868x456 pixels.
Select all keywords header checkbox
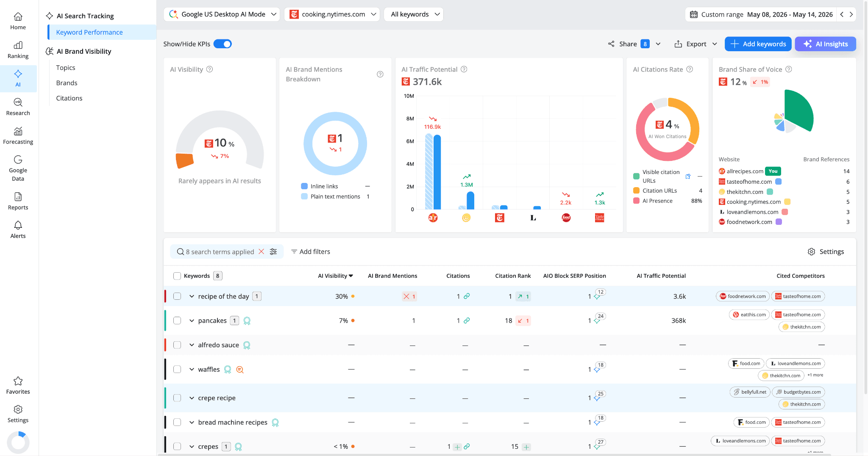pos(177,276)
